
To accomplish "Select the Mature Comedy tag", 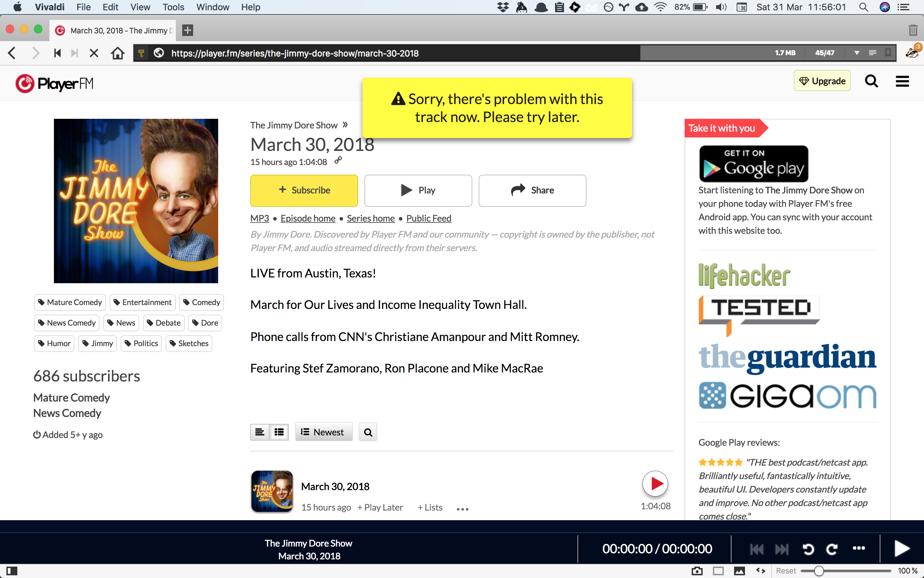I will pyautogui.click(x=70, y=302).
